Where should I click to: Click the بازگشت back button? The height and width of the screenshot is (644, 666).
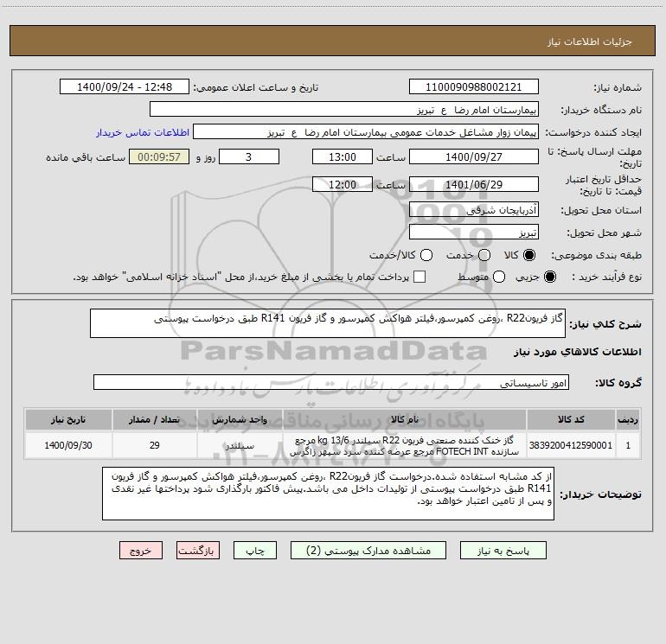[x=198, y=551]
